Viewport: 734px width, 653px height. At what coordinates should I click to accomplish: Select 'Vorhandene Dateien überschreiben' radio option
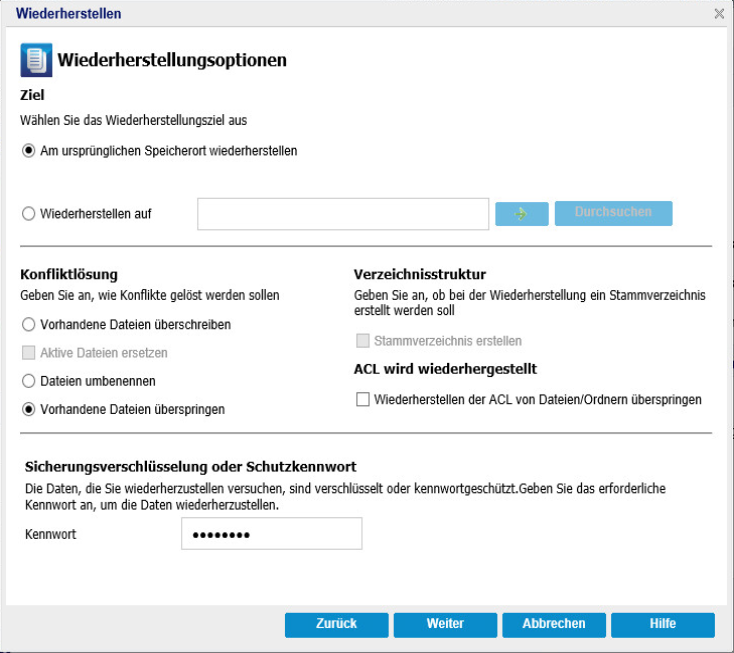[x=28, y=325]
